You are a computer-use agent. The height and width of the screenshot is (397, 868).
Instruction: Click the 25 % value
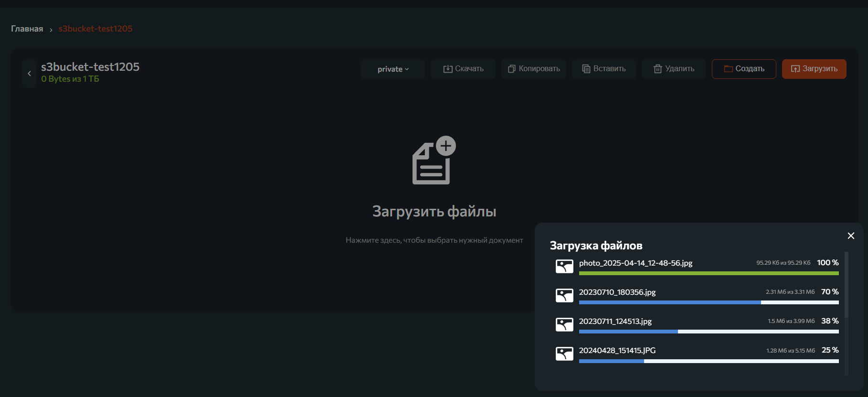830,350
